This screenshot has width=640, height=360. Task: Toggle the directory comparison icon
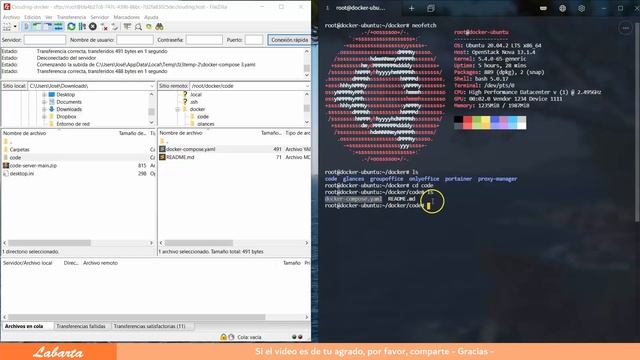[138, 27]
